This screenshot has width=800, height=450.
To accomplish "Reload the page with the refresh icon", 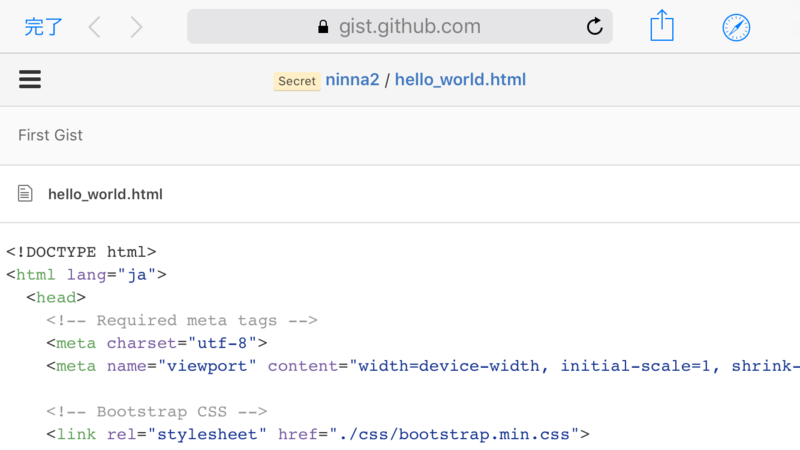I will click(594, 26).
